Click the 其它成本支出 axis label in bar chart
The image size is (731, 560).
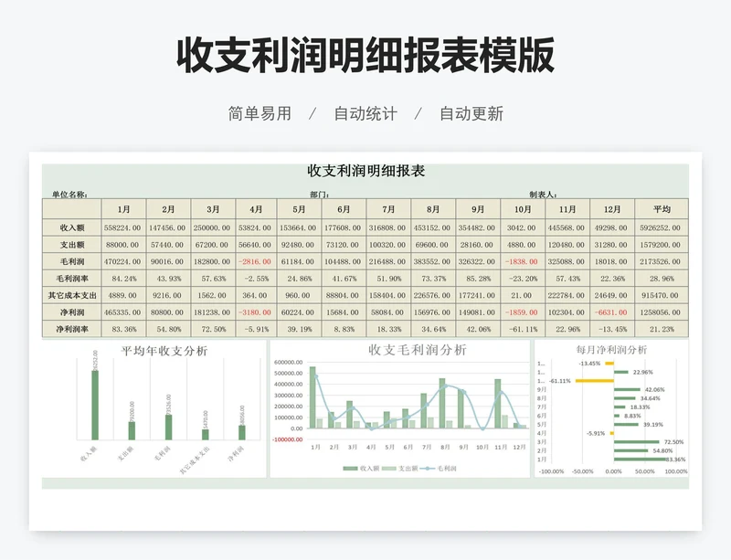(195, 460)
